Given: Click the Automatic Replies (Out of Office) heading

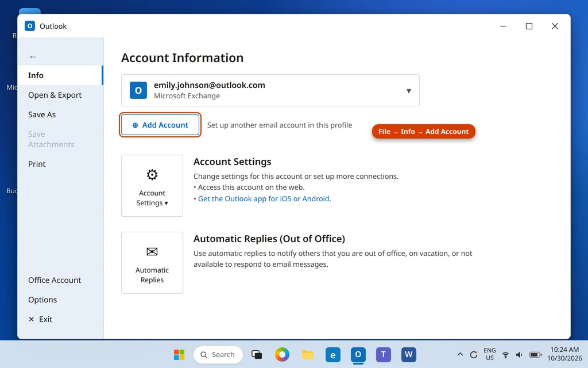Looking at the screenshot, I should click(269, 239).
